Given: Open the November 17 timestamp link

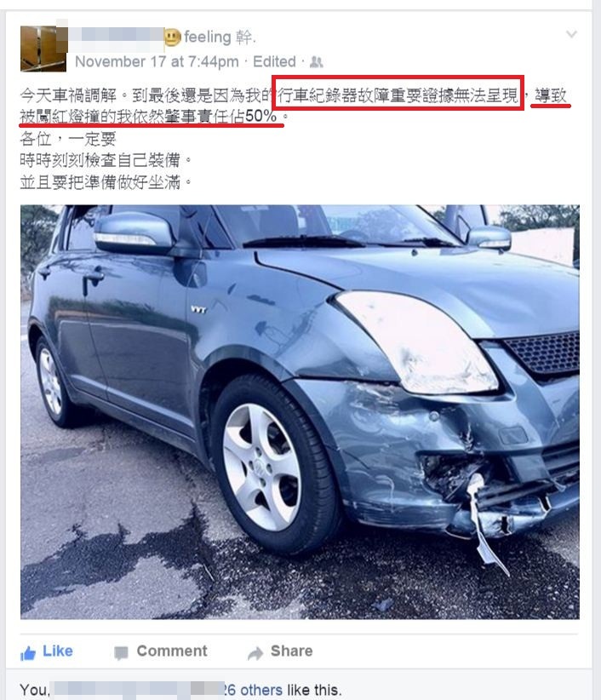Looking at the screenshot, I should point(157,61).
